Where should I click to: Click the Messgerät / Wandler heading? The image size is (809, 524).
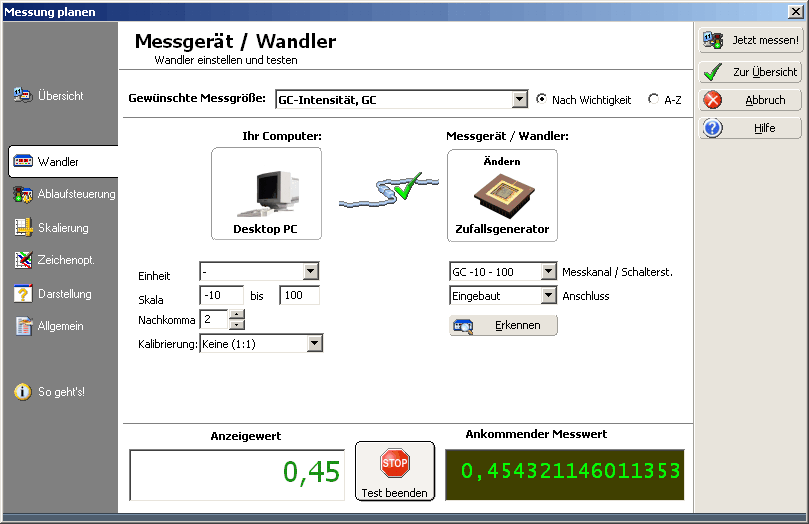pos(235,41)
